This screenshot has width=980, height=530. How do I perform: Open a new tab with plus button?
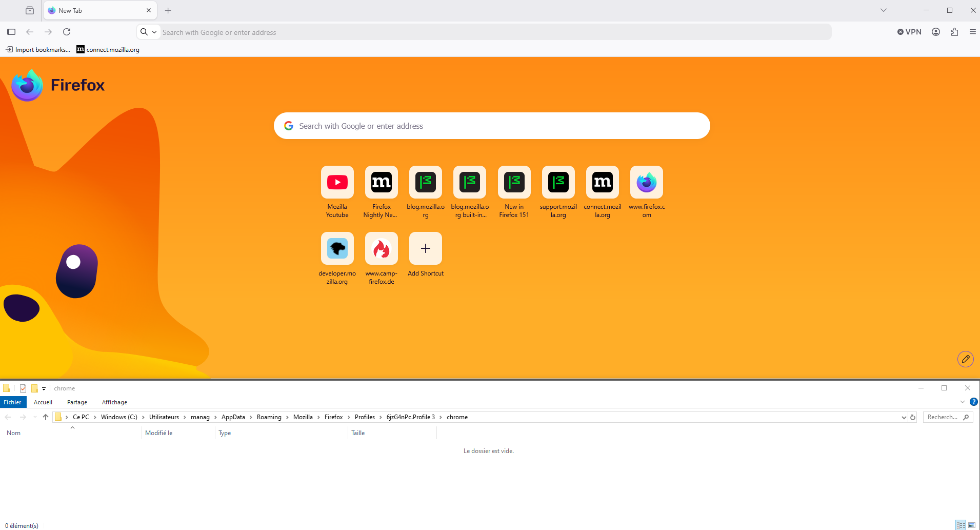click(x=168, y=10)
